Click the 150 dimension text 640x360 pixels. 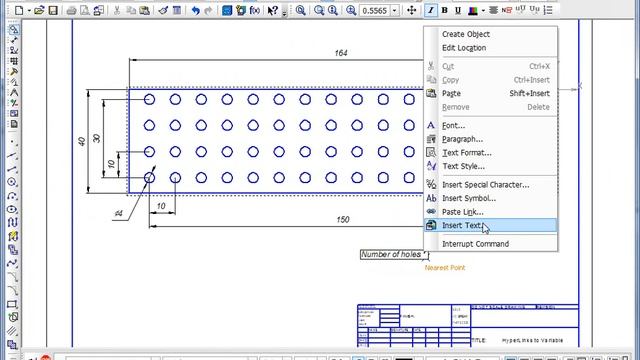coord(343,220)
